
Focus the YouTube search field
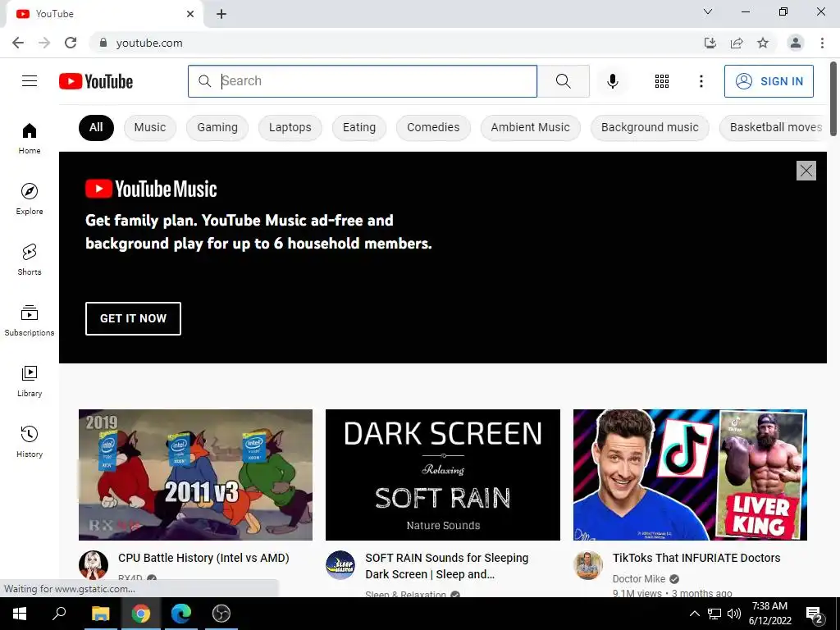[x=363, y=81]
